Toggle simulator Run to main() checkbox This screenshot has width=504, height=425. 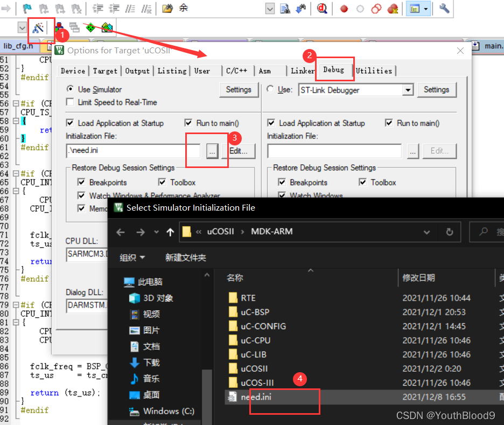click(188, 123)
